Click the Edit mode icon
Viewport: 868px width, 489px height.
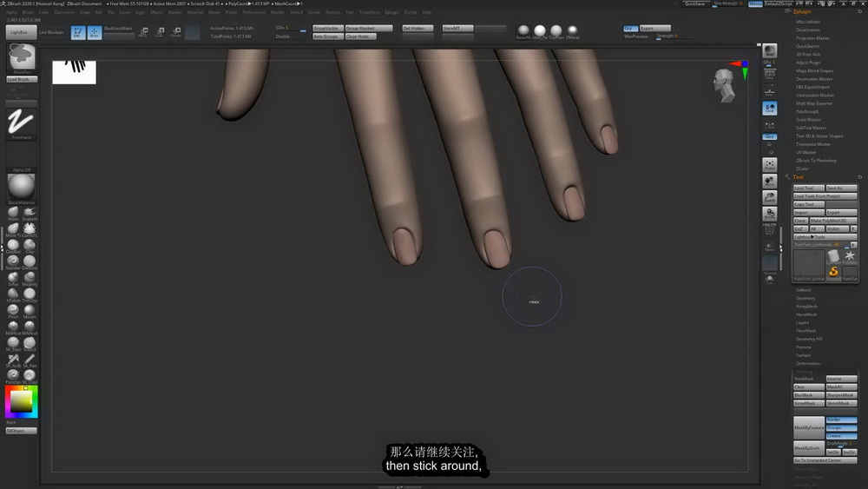point(78,33)
